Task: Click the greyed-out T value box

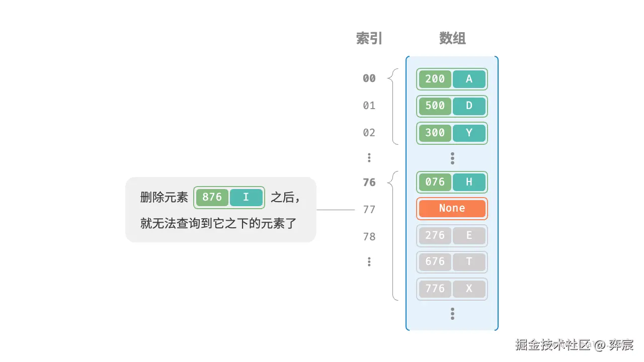Action: (x=469, y=262)
